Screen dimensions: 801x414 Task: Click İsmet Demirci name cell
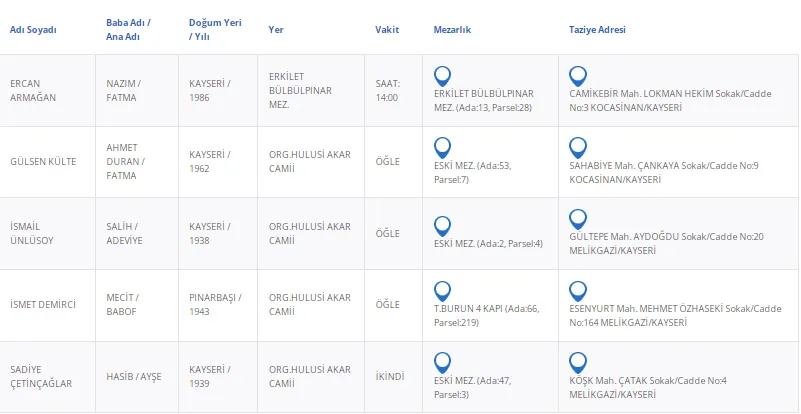[42, 304]
